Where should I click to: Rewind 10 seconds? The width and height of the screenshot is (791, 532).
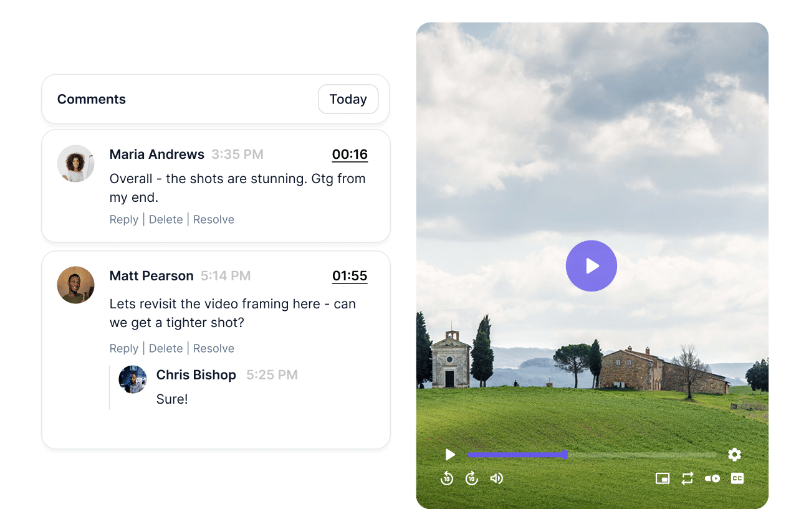pos(447,478)
